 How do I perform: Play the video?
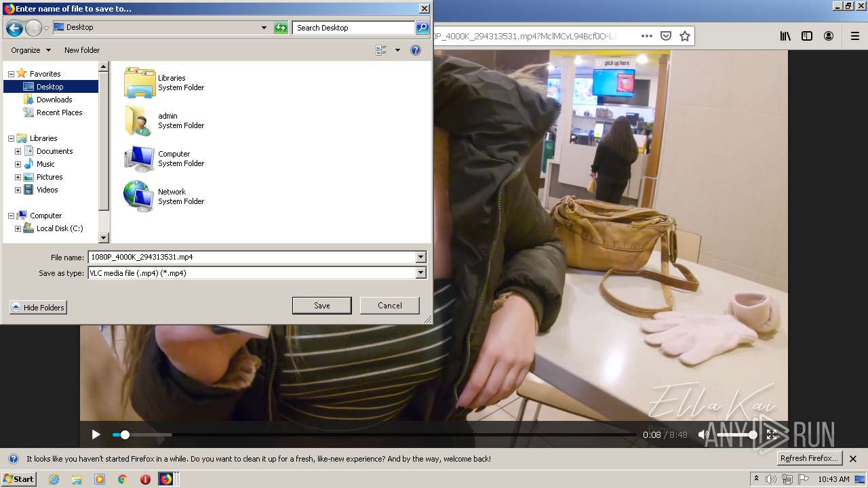click(x=96, y=434)
